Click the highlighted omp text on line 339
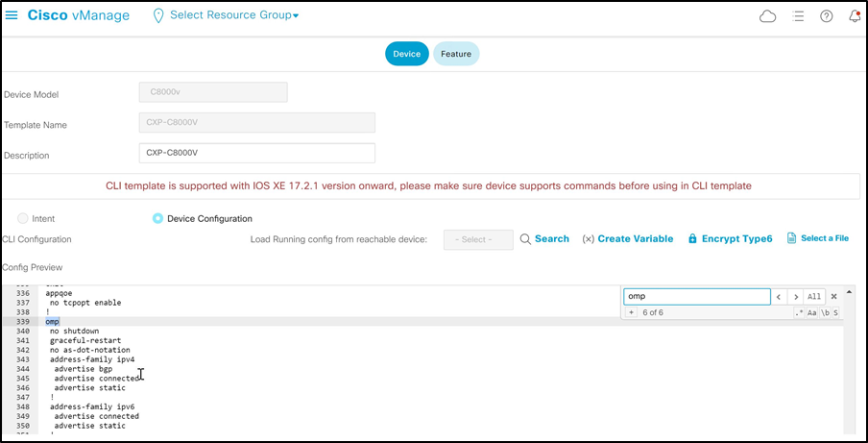 point(52,322)
